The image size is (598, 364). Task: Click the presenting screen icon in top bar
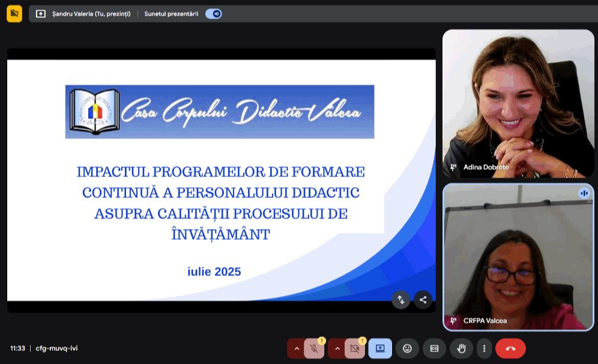(x=41, y=14)
